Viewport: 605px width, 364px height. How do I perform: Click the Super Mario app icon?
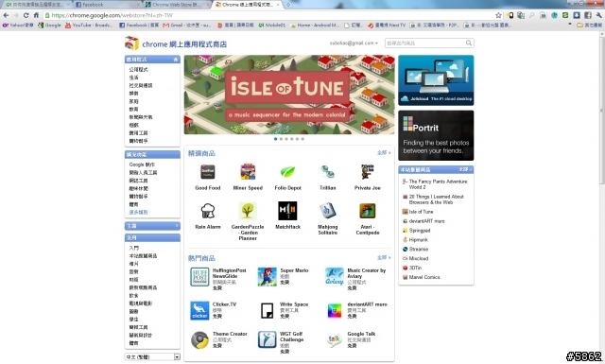tap(267, 277)
